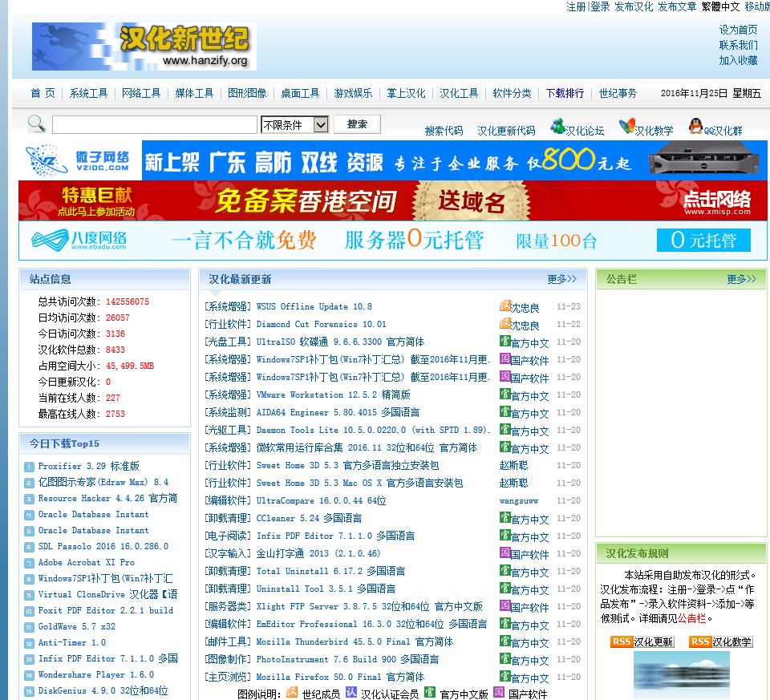Screen dimensions: 770x700
Task: Click [光驱工具] category on Daemon Tools row
Action: 227,431
